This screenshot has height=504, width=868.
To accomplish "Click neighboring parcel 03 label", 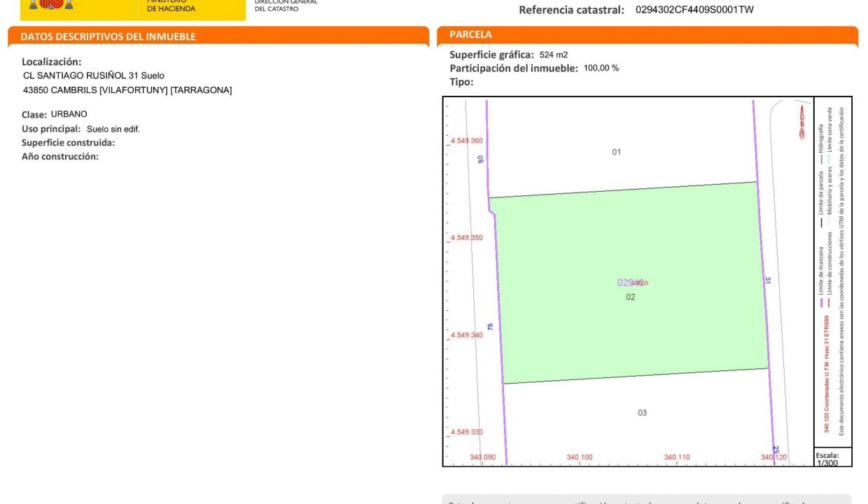I will coord(642,412).
